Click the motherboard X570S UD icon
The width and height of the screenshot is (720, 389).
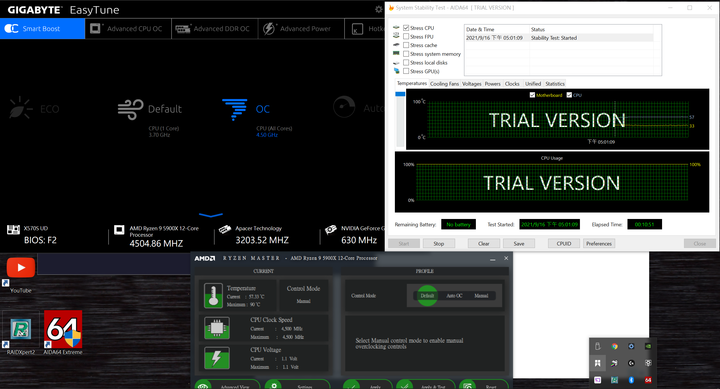(13, 229)
